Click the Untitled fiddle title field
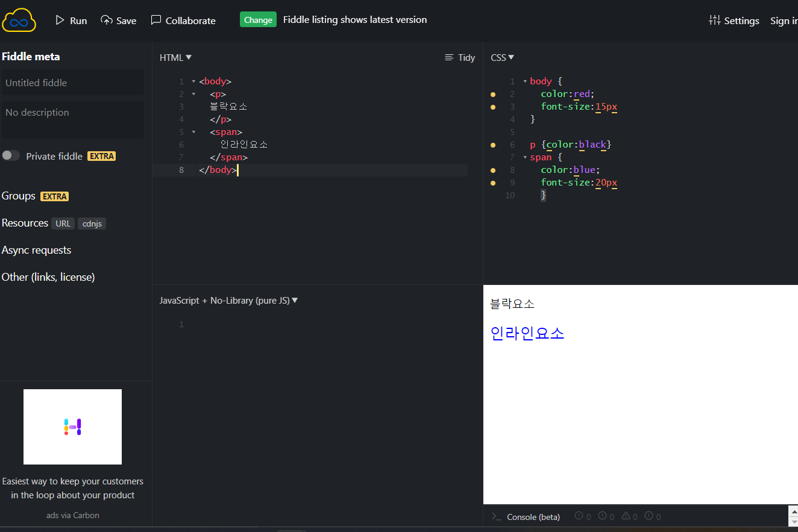798x532 pixels. coord(72,83)
